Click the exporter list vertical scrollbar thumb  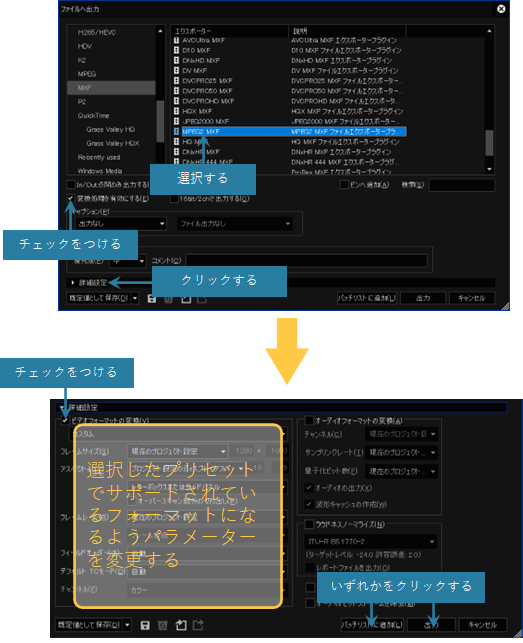pos(489,143)
